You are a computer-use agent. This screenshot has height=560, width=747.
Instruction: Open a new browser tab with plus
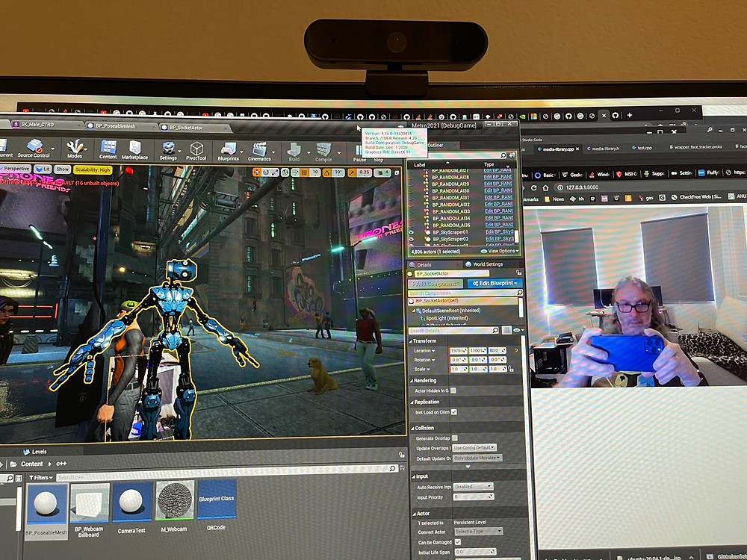point(629,115)
